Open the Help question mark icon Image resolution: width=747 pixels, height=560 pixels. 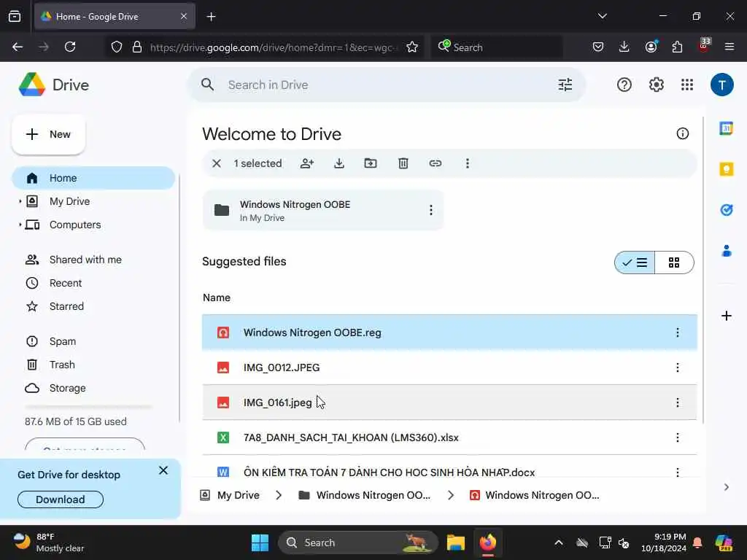(624, 85)
